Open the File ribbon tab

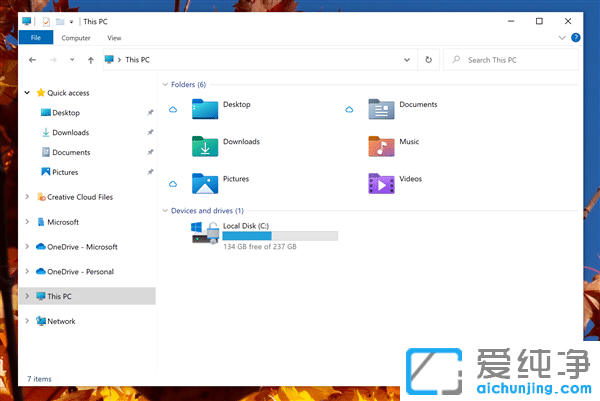(x=35, y=38)
